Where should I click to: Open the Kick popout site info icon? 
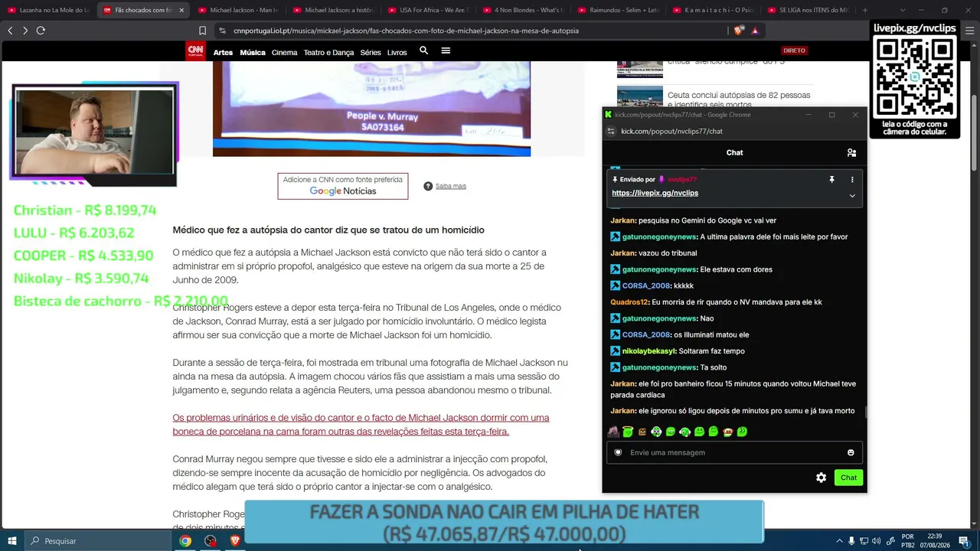[x=611, y=131]
